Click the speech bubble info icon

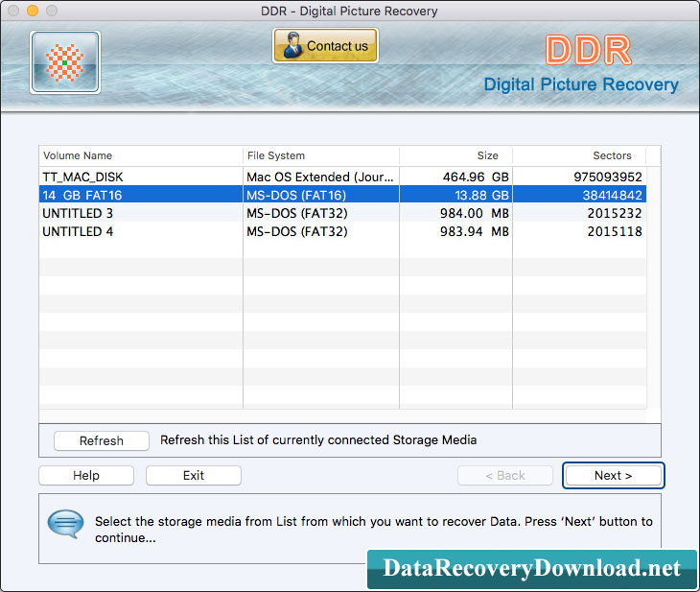pyautogui.click(x=65, y=524)
